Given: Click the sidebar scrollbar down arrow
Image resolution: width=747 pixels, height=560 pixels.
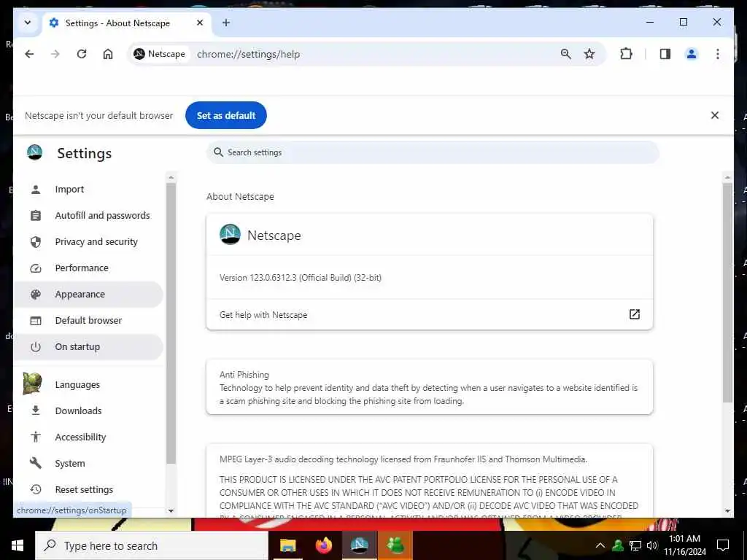Looking at the screenshot, I should 171,511.
